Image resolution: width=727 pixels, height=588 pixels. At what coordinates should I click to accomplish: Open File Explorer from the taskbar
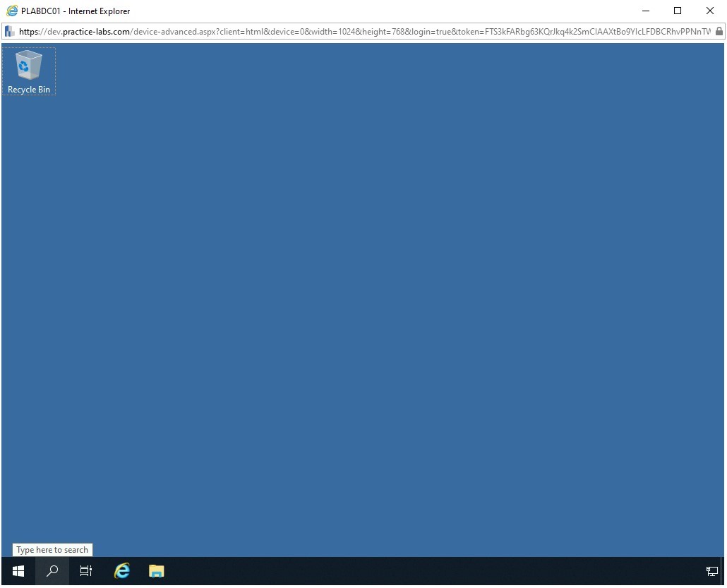click(157, 571)
